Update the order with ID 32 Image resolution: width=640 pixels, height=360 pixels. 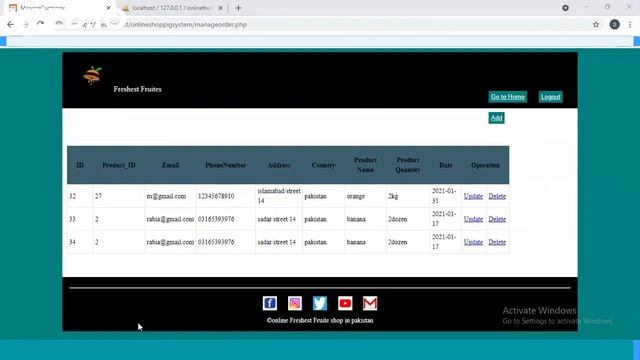[473, 196]
